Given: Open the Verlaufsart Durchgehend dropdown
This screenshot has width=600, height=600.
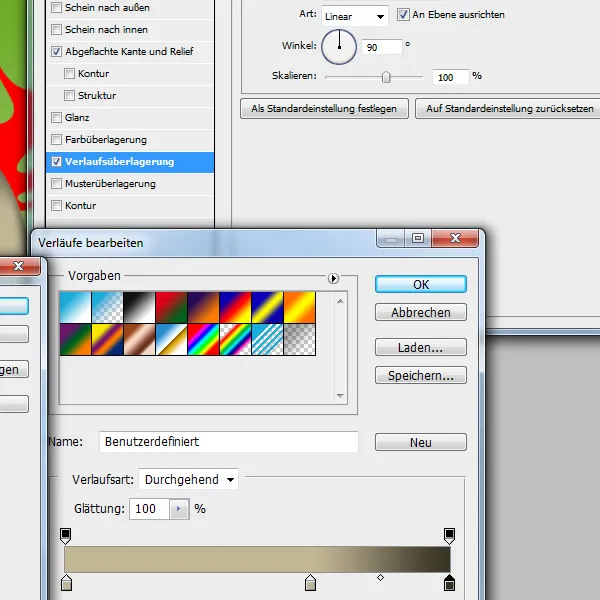Looking at the screenshot, I should pyautogui.click(x=188, y=479).
